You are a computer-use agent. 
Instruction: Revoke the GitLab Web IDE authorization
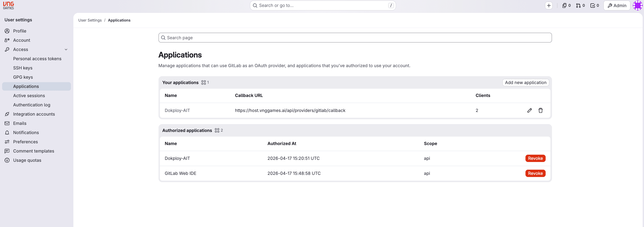pos(535,173)
